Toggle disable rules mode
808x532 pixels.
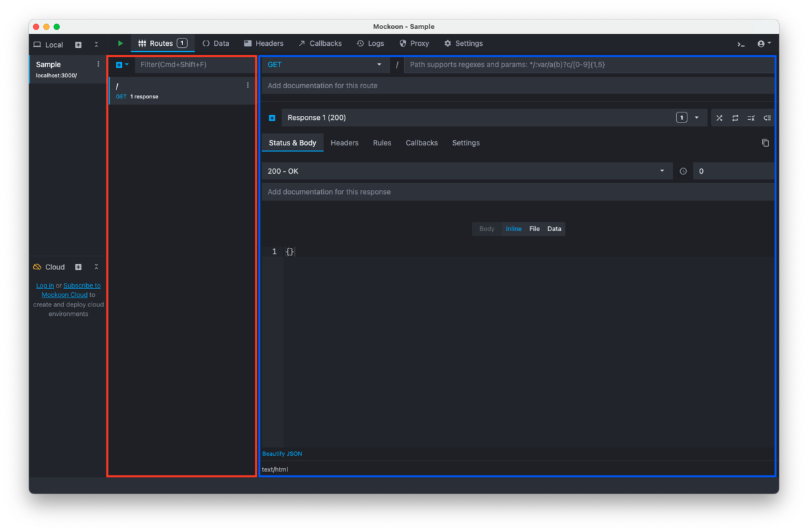tap(751, 118)
